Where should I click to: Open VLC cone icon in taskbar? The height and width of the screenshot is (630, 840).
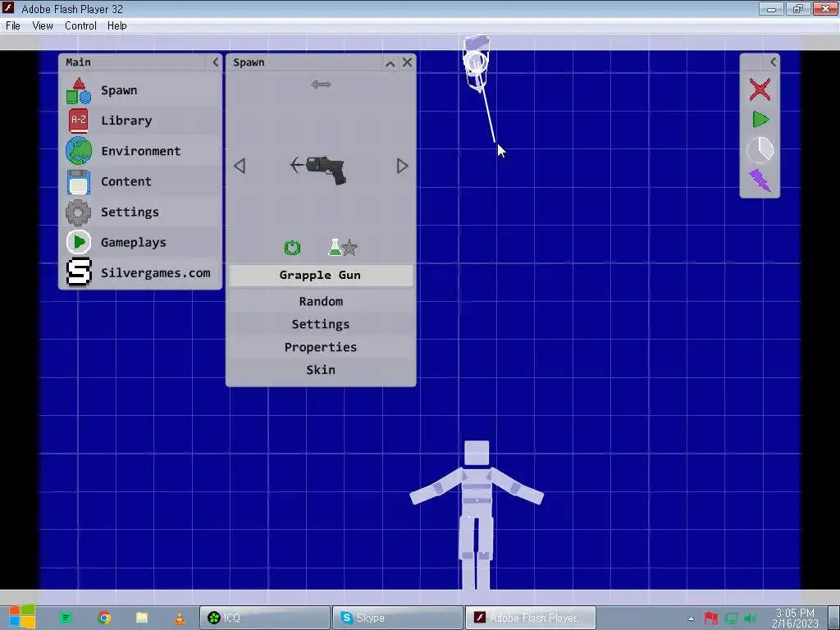click(x=180, y=618)
